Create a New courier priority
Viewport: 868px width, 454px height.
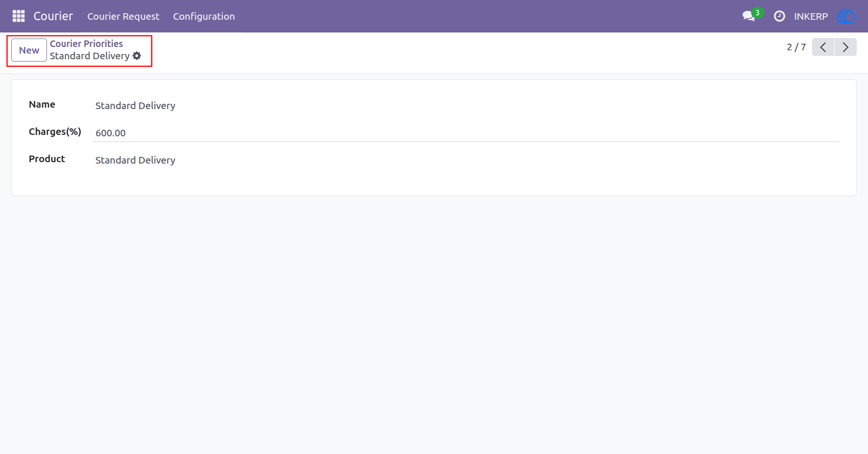point(29,50)
